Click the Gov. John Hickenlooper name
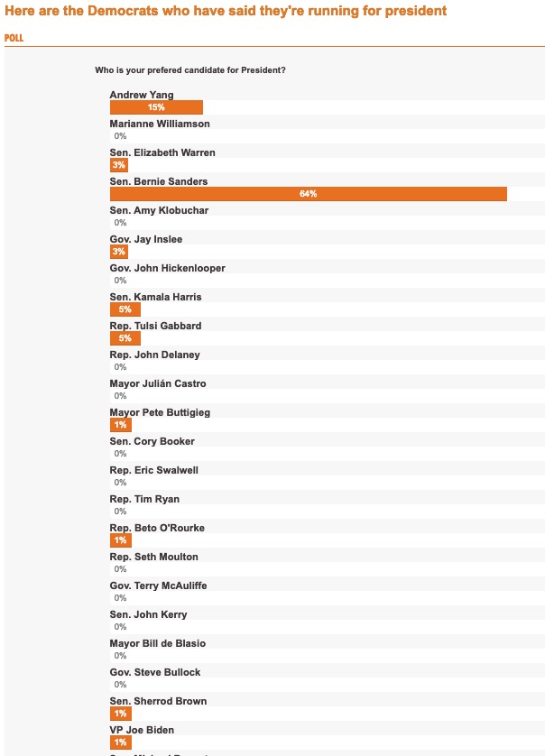The width and height of the screenshot is (545, 756). [x=168, y=268]
